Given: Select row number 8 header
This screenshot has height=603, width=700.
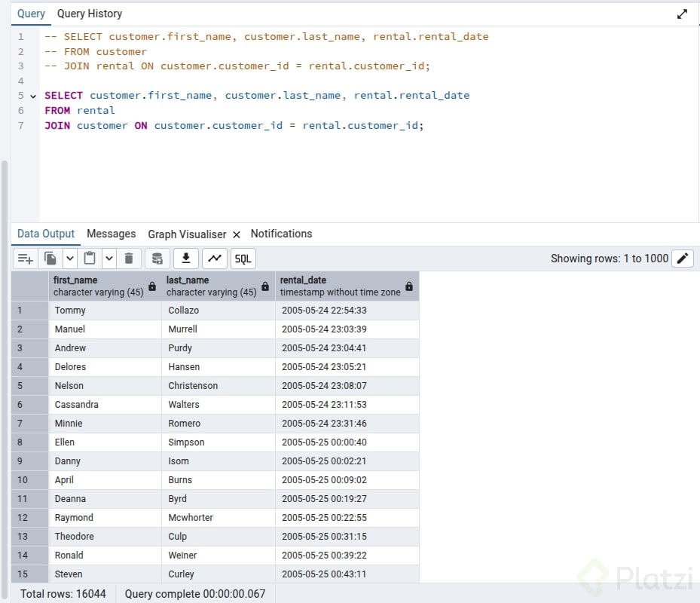Looking at the screenshot, I should pyautogui.click(x=20, y=442).
